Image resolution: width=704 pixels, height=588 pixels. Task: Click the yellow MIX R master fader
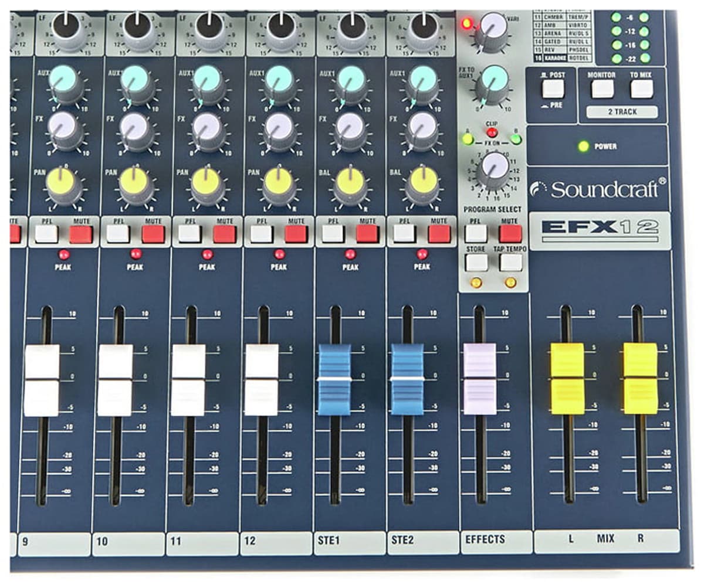click(640, 379)
